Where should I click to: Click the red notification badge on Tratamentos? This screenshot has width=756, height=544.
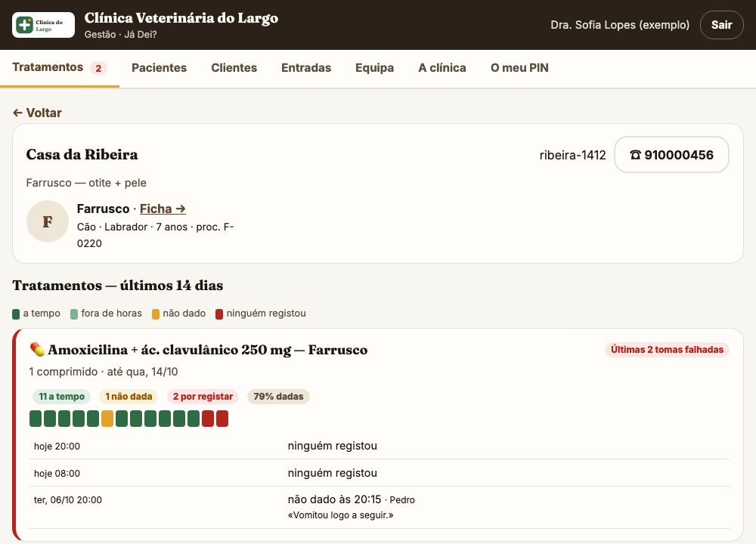[x=98, y=68]
